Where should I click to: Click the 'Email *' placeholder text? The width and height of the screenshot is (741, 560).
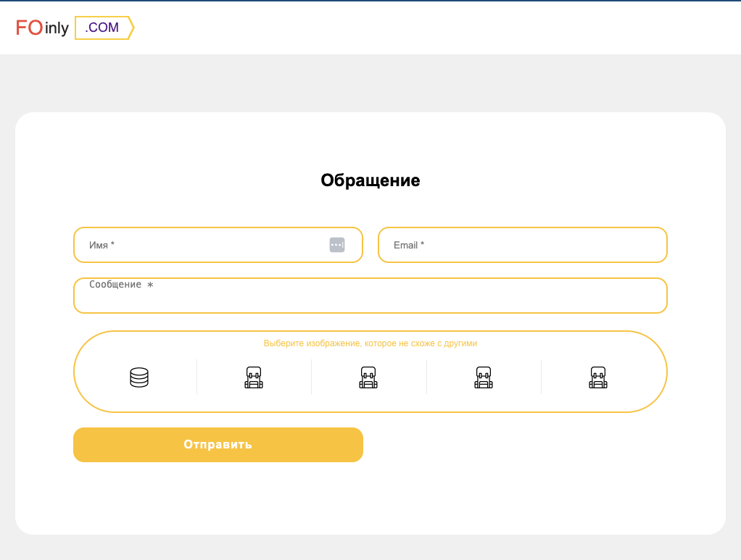409,245
